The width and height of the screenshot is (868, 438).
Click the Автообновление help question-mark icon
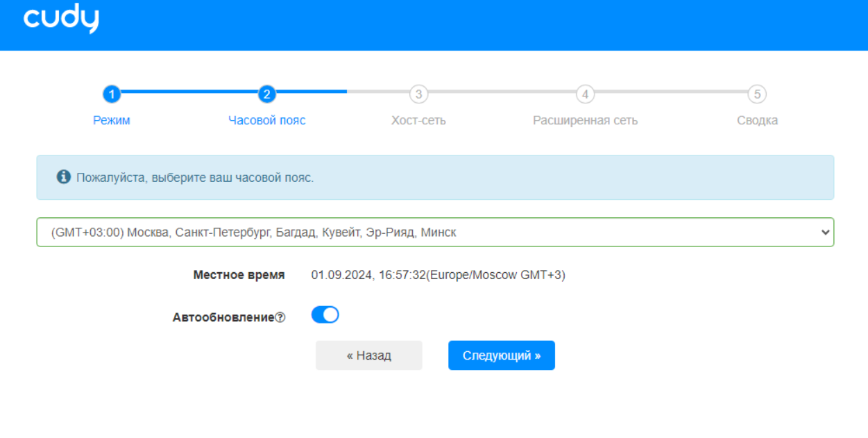280,317
